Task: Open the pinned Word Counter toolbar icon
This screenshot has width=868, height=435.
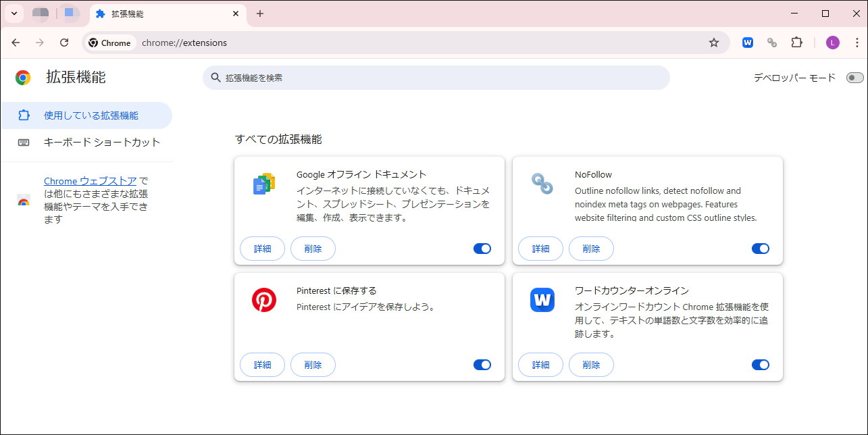Action: tap(747, 42)
